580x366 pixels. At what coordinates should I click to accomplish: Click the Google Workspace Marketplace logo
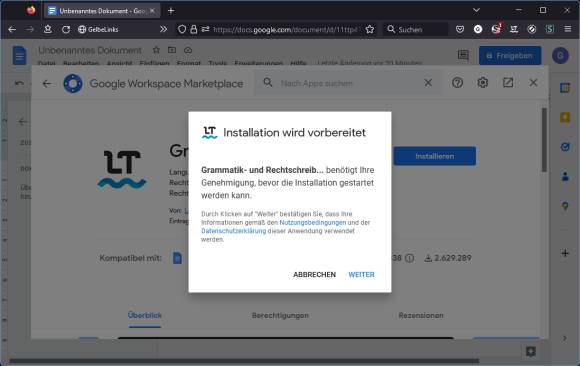pos(73,83)
